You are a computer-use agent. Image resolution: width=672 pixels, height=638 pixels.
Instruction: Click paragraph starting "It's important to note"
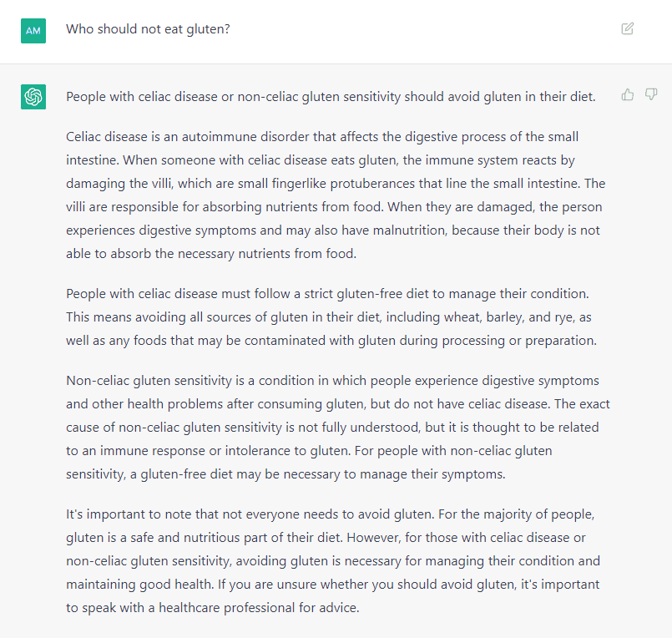point(333,561)
